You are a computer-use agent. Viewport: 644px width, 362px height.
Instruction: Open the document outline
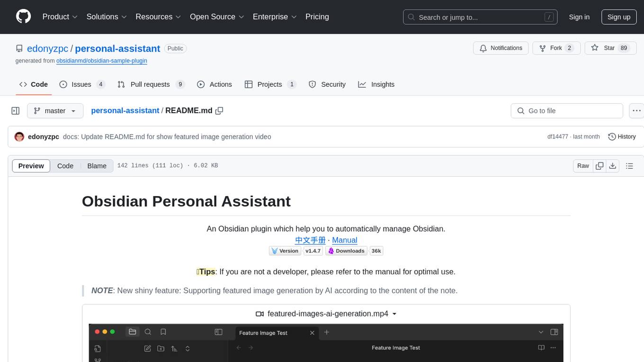629,166
